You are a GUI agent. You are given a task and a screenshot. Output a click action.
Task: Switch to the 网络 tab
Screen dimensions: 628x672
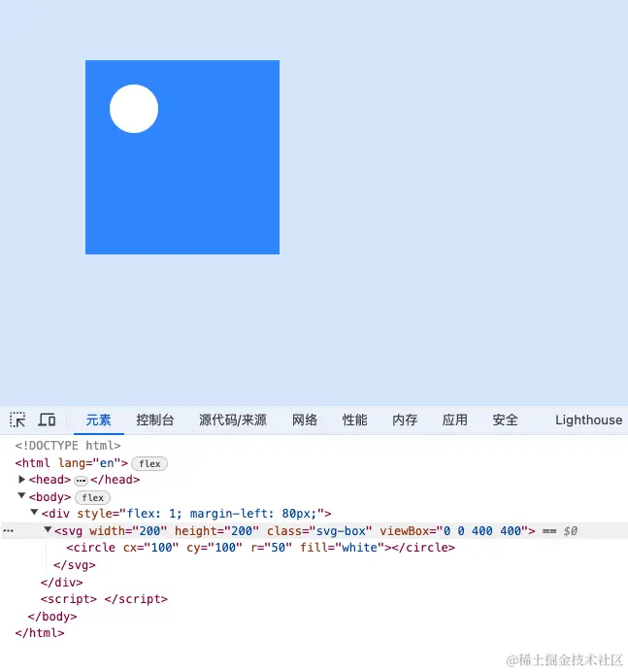305,420
